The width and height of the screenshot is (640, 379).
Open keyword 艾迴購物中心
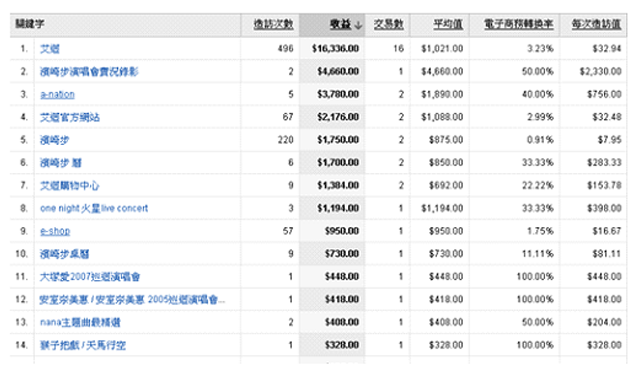click(x=69, y=186)
